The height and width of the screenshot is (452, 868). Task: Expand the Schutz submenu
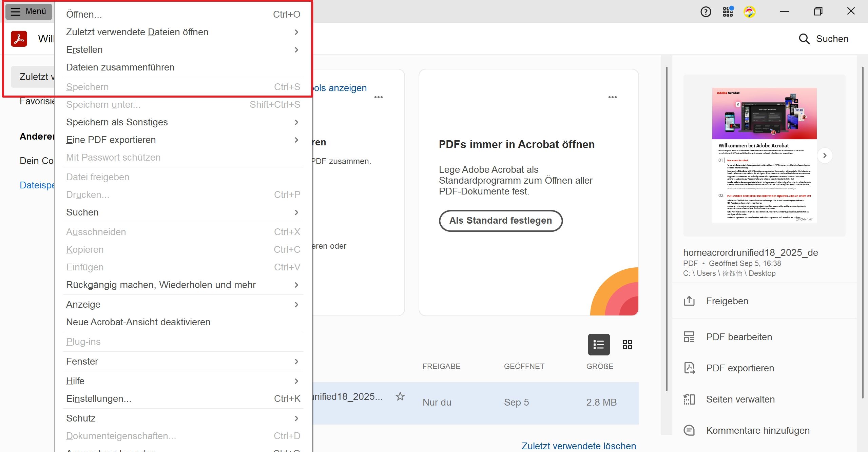coord(183,418)
